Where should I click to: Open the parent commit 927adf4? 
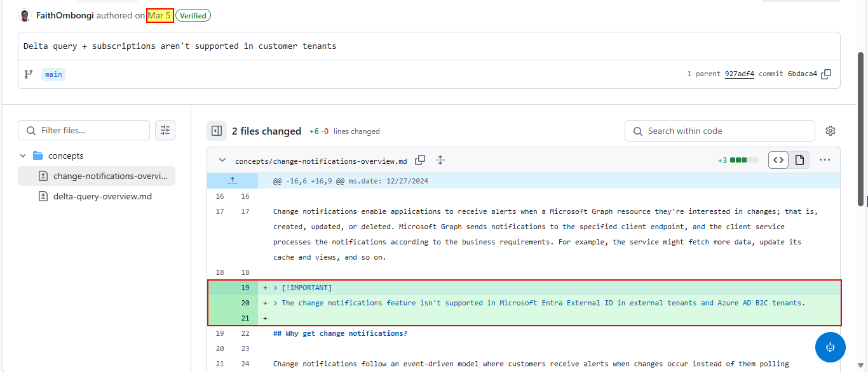(739, 74)
